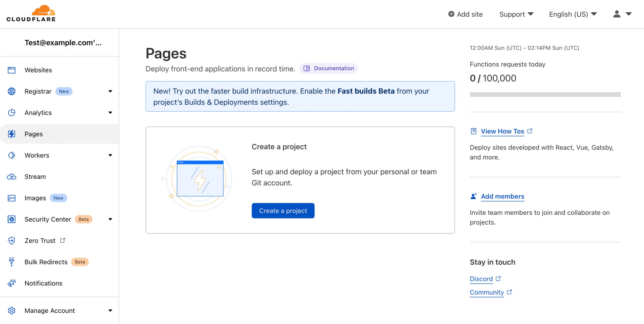Click the Add site button

pyautogui.click(x=465, y=14)
